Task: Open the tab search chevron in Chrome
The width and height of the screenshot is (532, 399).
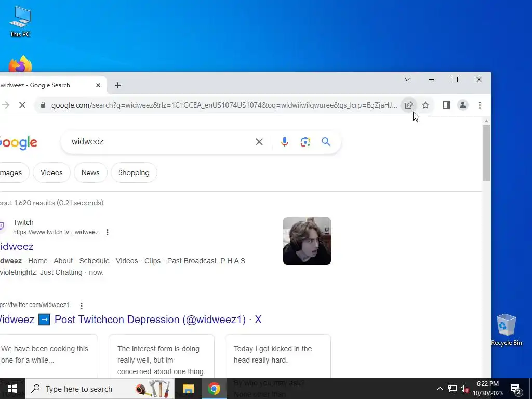Action: pos(407,79)
